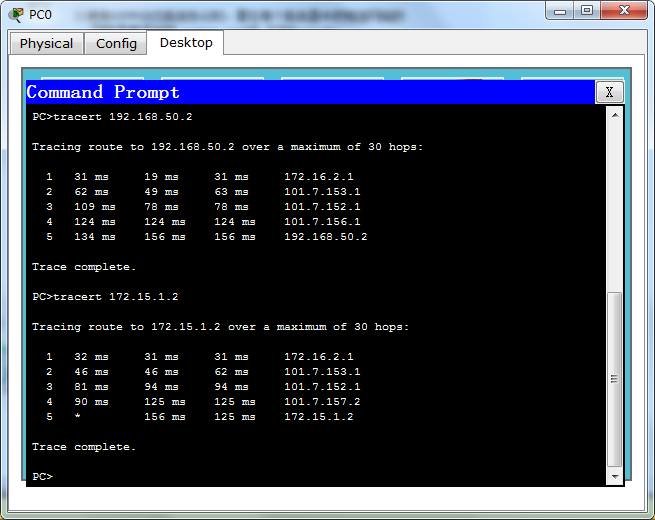This screenshot has width=655, height=520.
Task: Click the Command Prompt title bar text
Action: [103, 92]
